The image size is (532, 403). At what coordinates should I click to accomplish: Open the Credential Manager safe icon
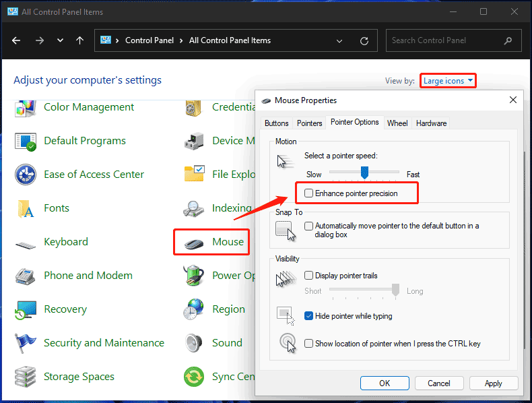(193, 108)
